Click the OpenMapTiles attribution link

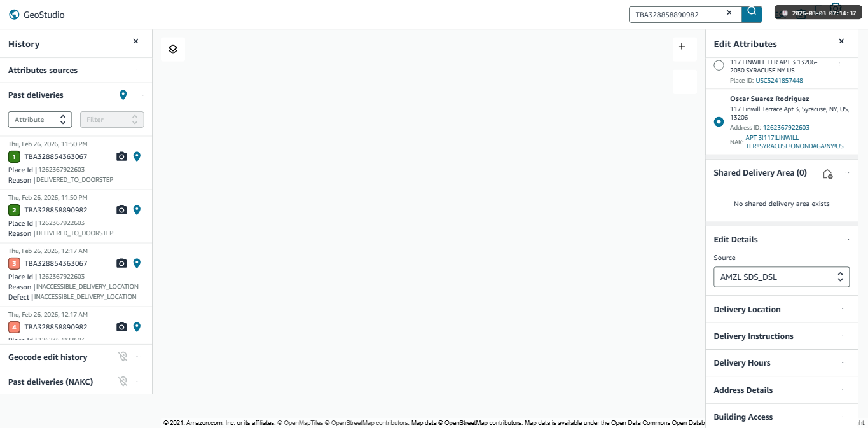click(x=303, y=422)
